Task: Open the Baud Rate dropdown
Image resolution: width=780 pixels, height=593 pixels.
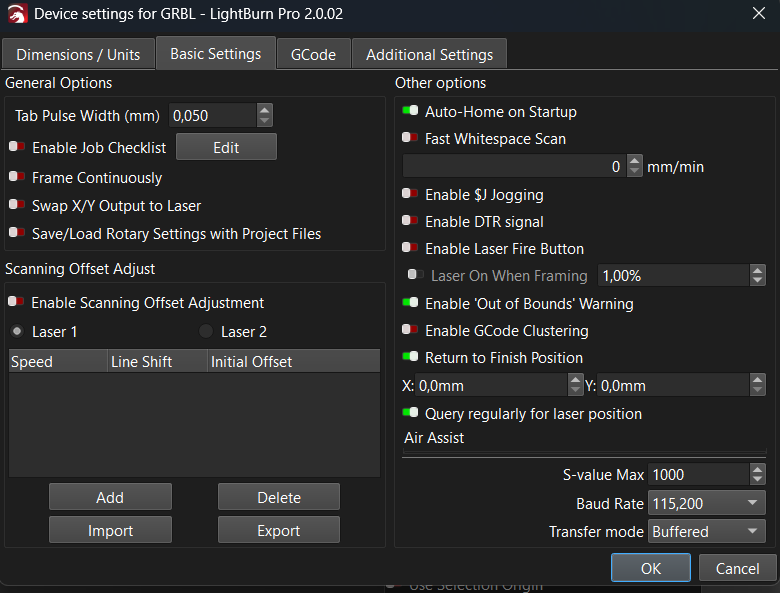Action: (x=707, y=503)
